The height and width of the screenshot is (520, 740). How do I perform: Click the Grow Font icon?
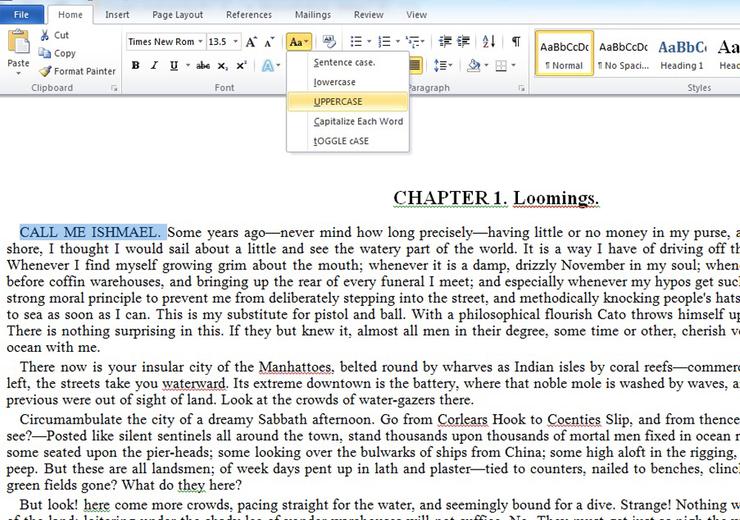[251, 42]
